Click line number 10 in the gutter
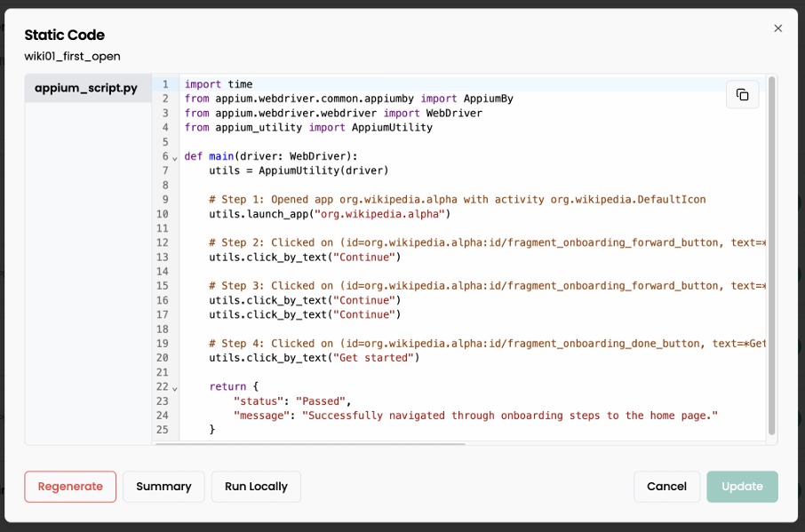Screen dimensions: 805x532 (162, 213)
